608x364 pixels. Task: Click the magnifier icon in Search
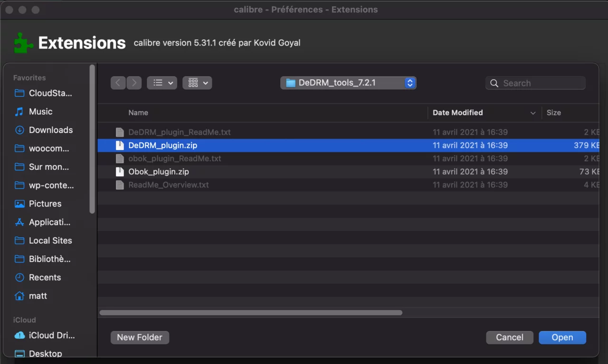(494, 83)
